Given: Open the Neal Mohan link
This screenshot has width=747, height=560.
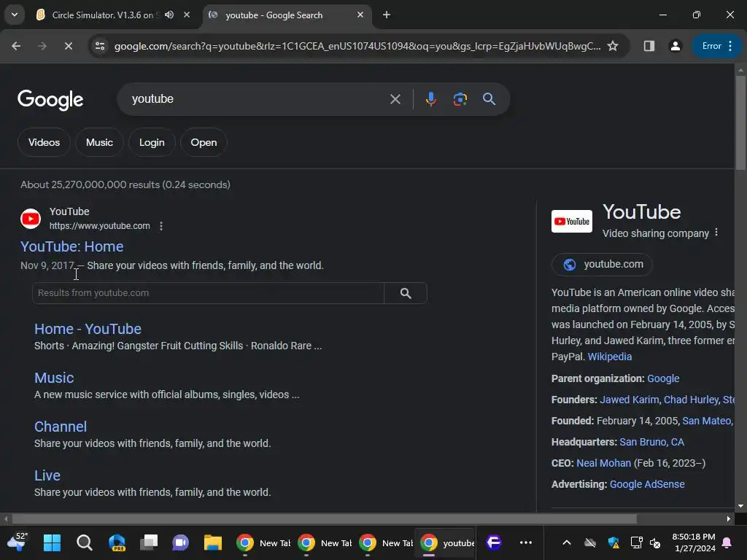Looking at the screenshot, I should point(603,463).
